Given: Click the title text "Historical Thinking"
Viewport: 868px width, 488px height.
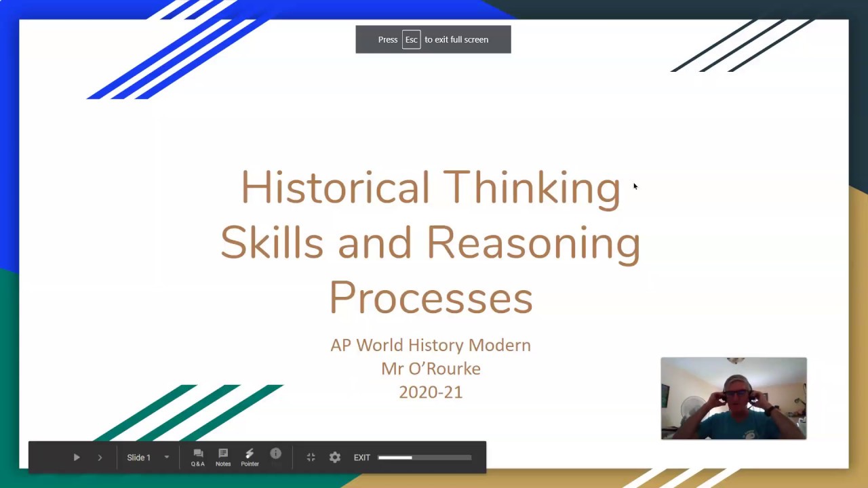Looking at the screenshot, I should (x=431, y=187).
